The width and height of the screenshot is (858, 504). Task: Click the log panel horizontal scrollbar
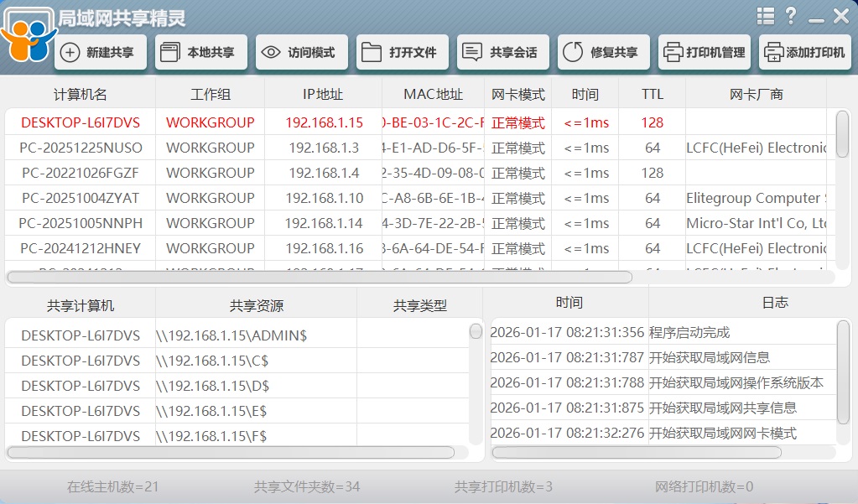pyautogui.click(x=636, y=453)
